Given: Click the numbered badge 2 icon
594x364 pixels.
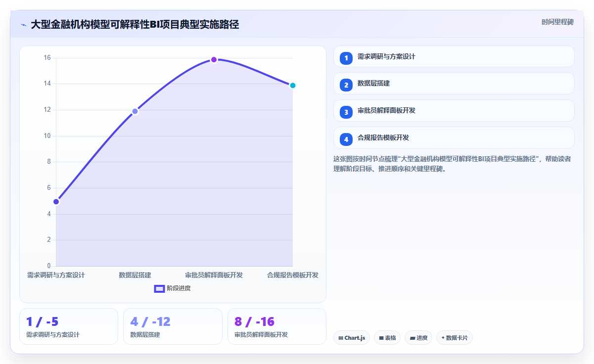Looking at the screenshot, I should pos(346,85).
